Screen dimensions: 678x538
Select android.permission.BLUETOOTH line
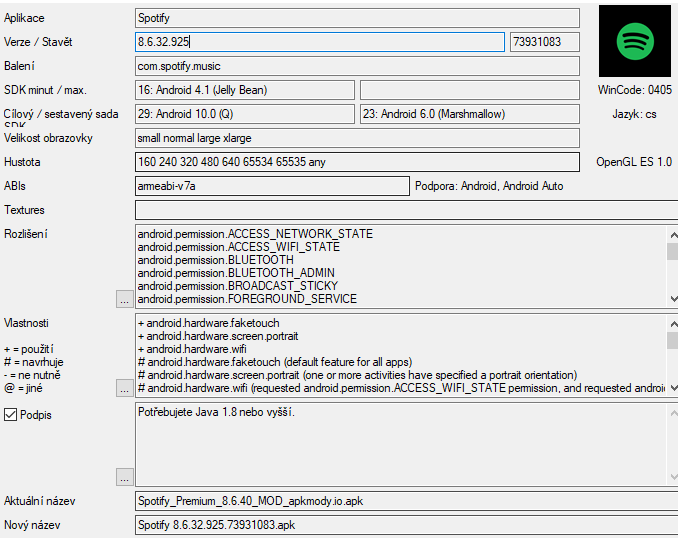coord(215,260)
